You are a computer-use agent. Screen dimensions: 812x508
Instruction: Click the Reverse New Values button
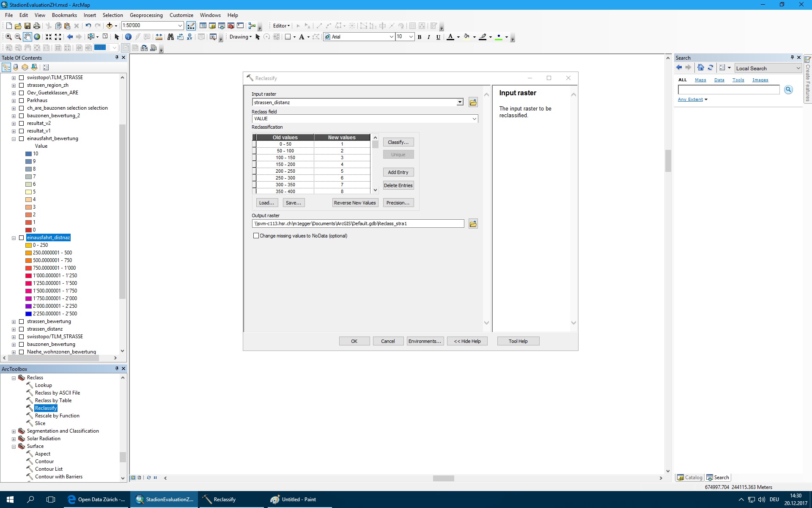coord(354,203)
